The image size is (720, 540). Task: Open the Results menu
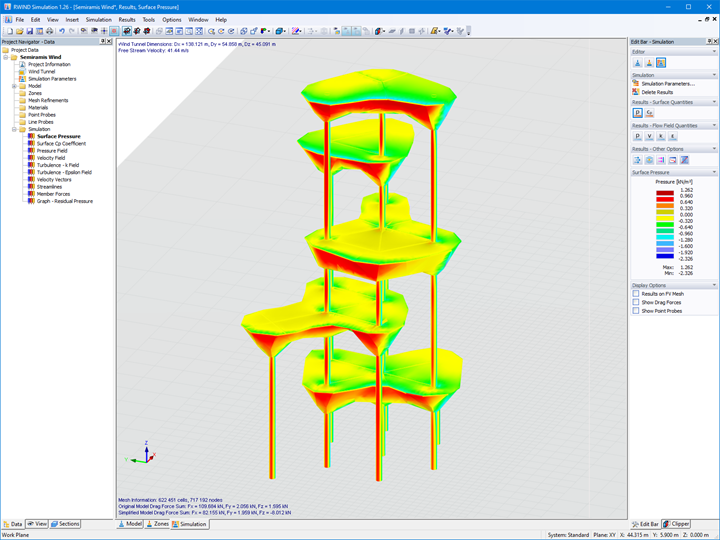(127, 20)
